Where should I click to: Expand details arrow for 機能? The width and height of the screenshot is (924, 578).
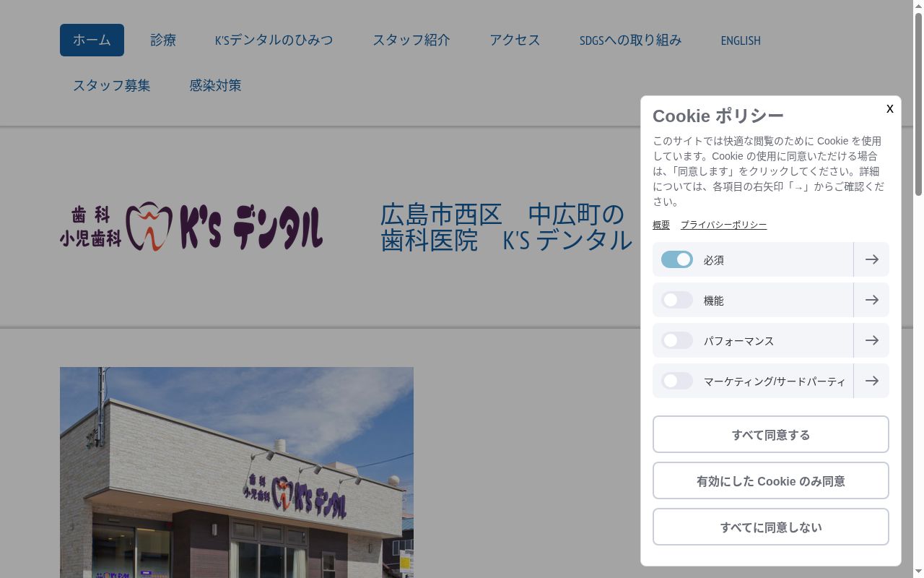(x=871, y=300)
